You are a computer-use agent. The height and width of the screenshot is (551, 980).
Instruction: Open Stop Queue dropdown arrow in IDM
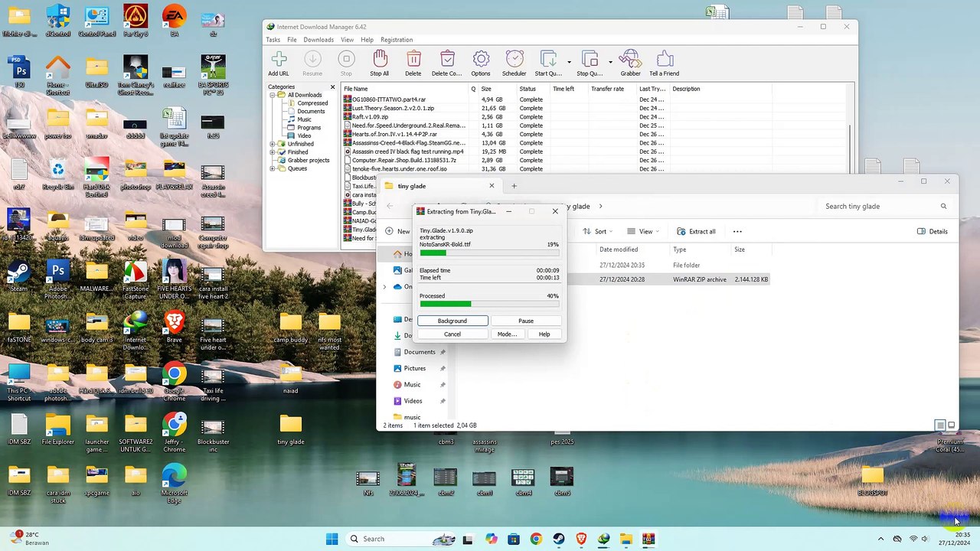[610, 62]
